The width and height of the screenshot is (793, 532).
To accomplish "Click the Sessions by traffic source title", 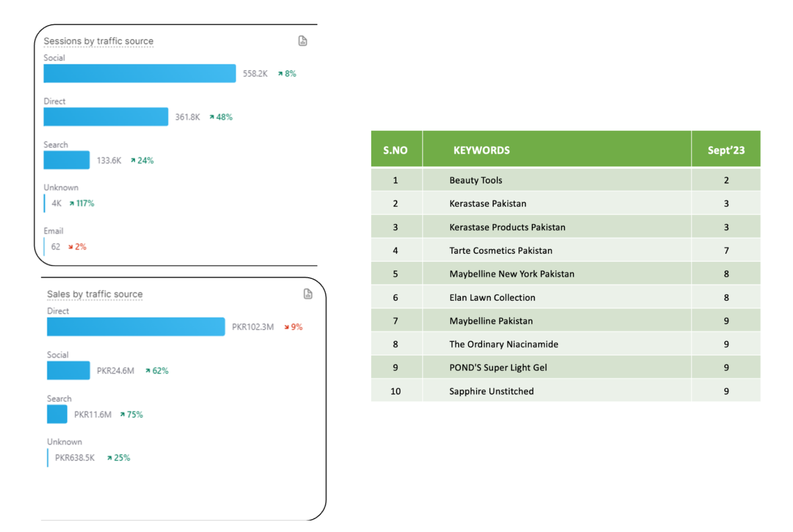I will [x=99, y=41].
